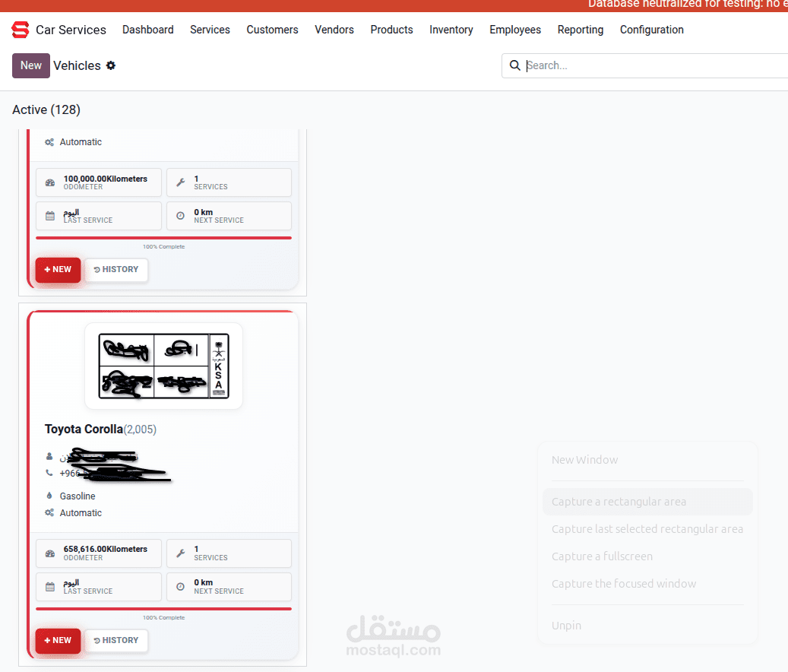
Task: Click the gears icon beside first card Automatic
Action: [49, 142]
